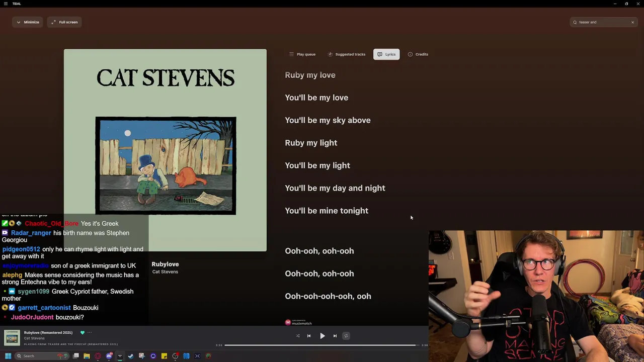The height and width of the screenshot is (362, 644).
Task: Jump to lyric 'You'll be my love'
Action: 316,98
